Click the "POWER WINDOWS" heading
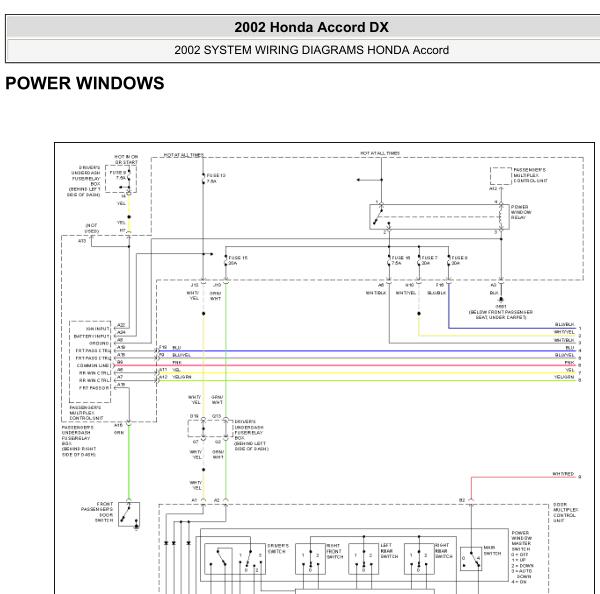The width and height of the screenshot is (600, 594). tap(85, 83)
